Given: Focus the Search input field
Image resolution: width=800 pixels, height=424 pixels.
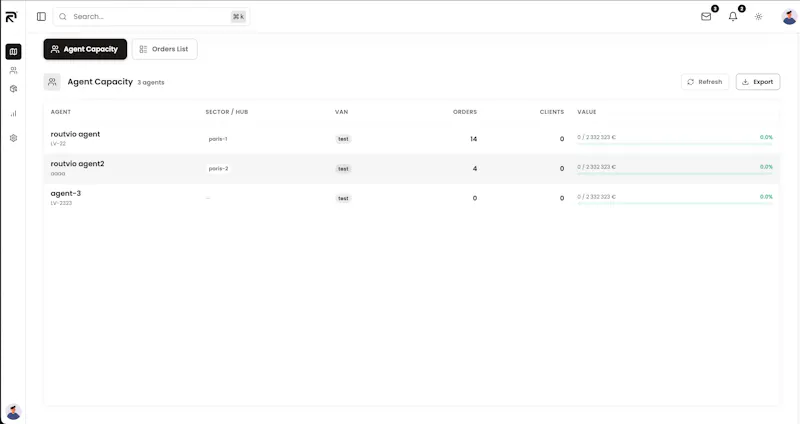Looking at the screenshot, I should (152, 17).
